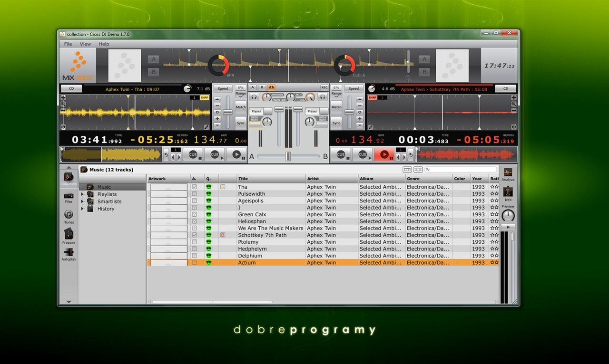Click the crossfader slider handle
The width and height of the screenshot is (609, 364).
pos(288,156)
